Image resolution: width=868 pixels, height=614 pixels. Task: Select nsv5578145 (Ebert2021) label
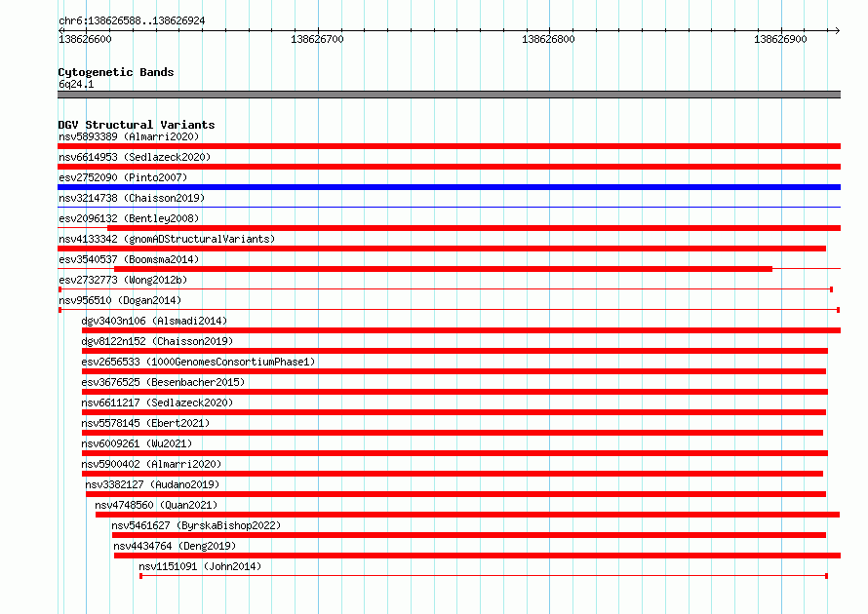145,423
